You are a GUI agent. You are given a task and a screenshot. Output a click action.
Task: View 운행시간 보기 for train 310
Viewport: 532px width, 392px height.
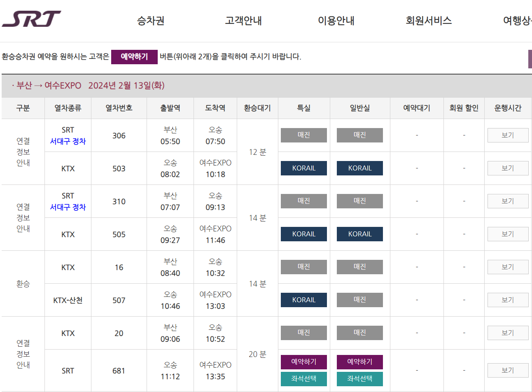508,201
